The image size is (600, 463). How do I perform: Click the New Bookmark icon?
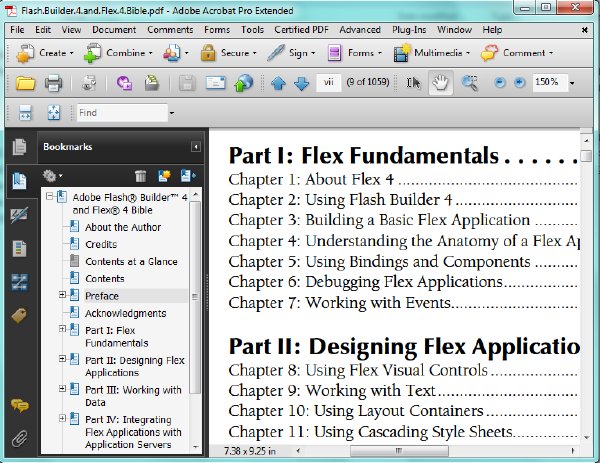tap(164, 176)
